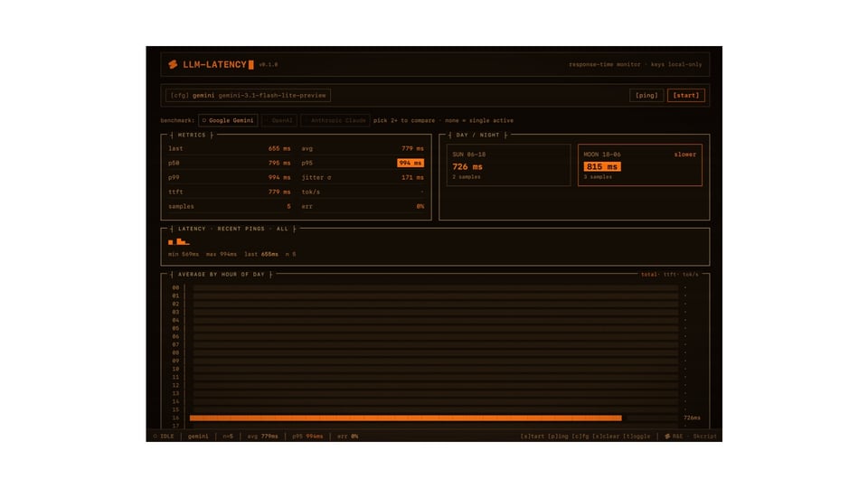
Task: Open the [cfg] gemini model configuration
Action: pos(248,95)
